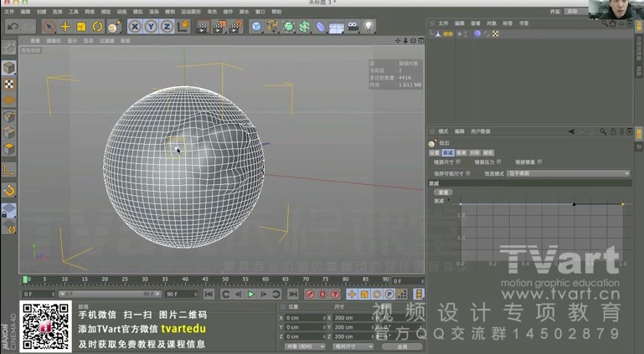Open the 预览模式 dropdown
The height and width of the screenshot is (354, 644).
[x=568, y=173]
